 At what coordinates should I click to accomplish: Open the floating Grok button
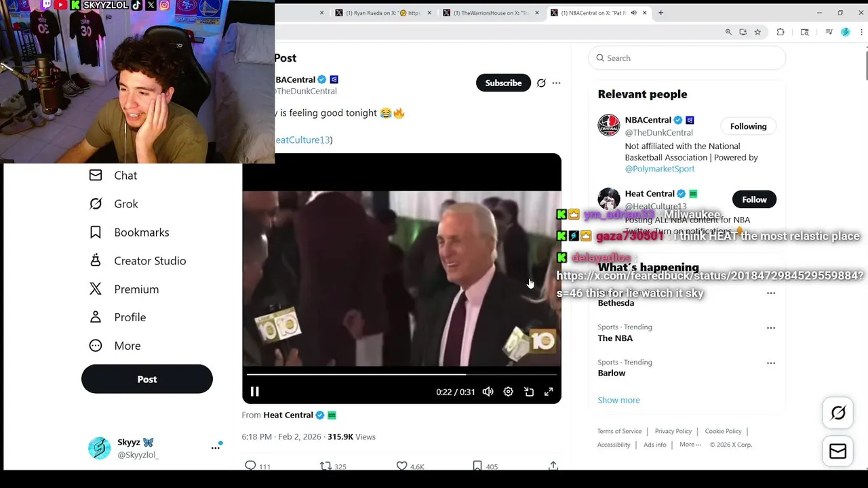pyautogui.click(x=838, y=413)
